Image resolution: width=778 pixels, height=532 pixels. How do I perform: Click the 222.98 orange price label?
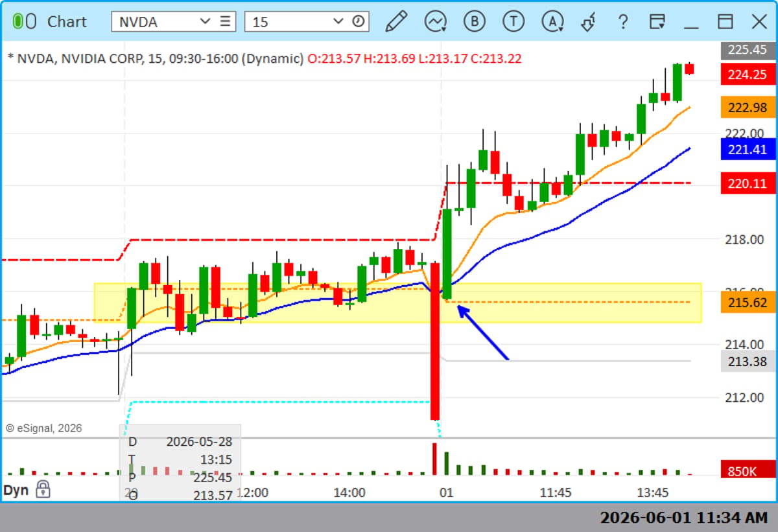[x=748, y=108]
